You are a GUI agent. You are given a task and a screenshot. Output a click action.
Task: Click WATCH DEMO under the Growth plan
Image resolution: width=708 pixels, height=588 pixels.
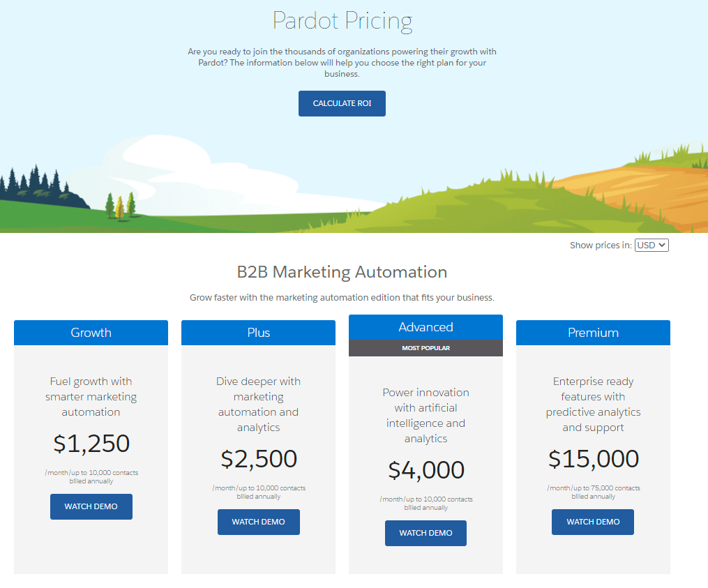click(x=91, y=506)
